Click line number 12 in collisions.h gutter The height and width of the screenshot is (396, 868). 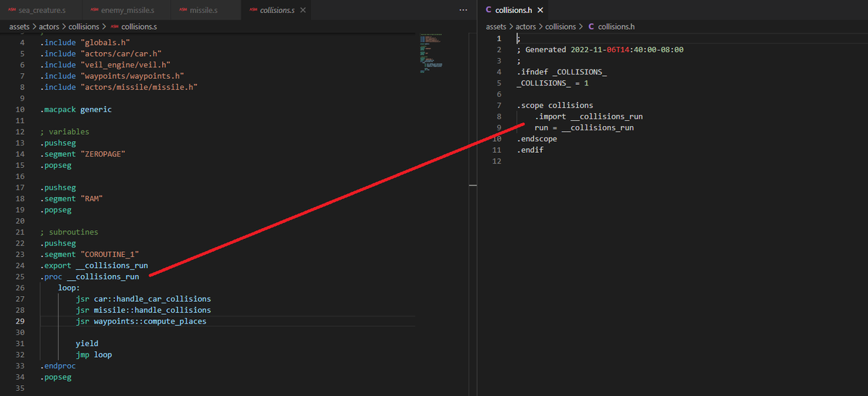[x=495, y=161]
